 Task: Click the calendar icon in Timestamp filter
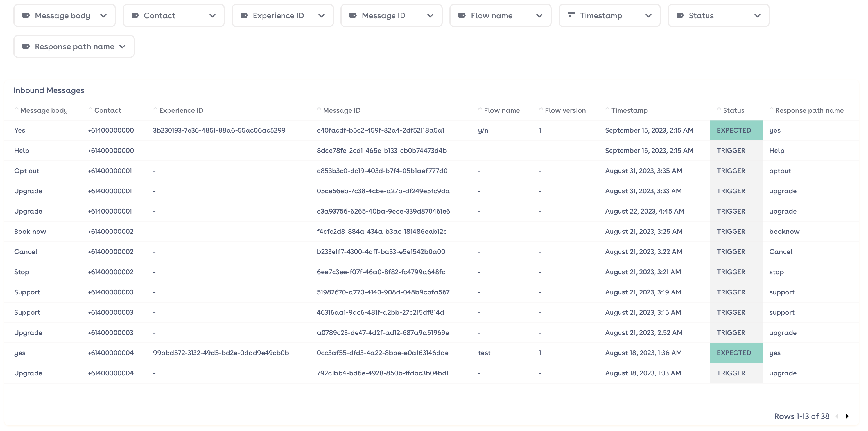[x=571, y=15]
